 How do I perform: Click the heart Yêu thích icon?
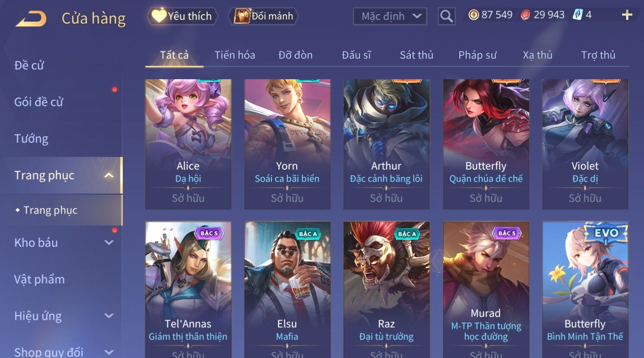click(x=159, y=16)
